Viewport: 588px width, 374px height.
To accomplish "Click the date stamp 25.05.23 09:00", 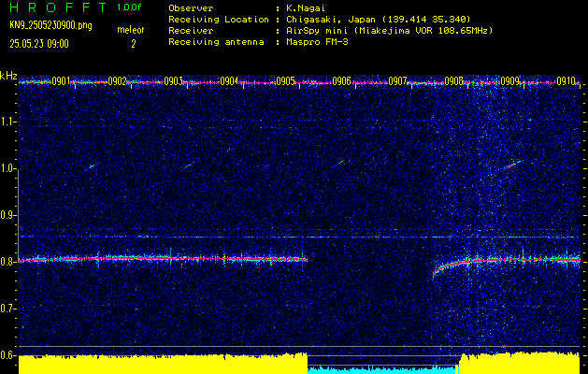I will pos(39,44).
